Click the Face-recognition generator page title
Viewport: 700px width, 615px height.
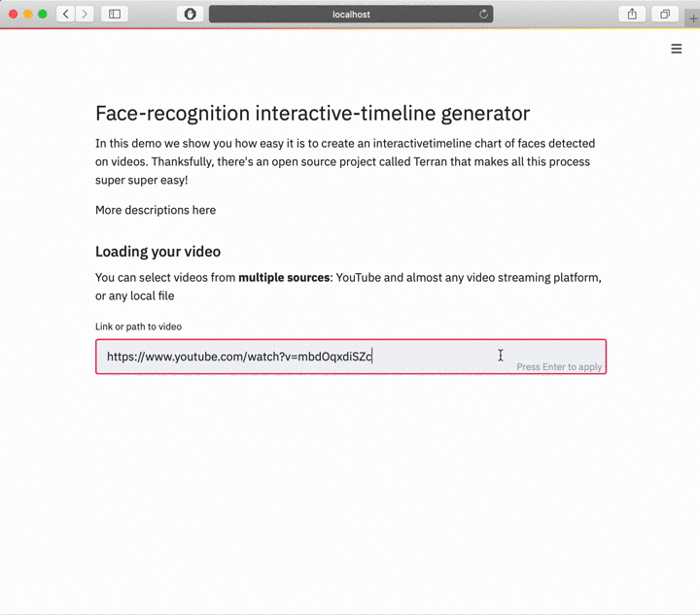[x=312, y=114]
